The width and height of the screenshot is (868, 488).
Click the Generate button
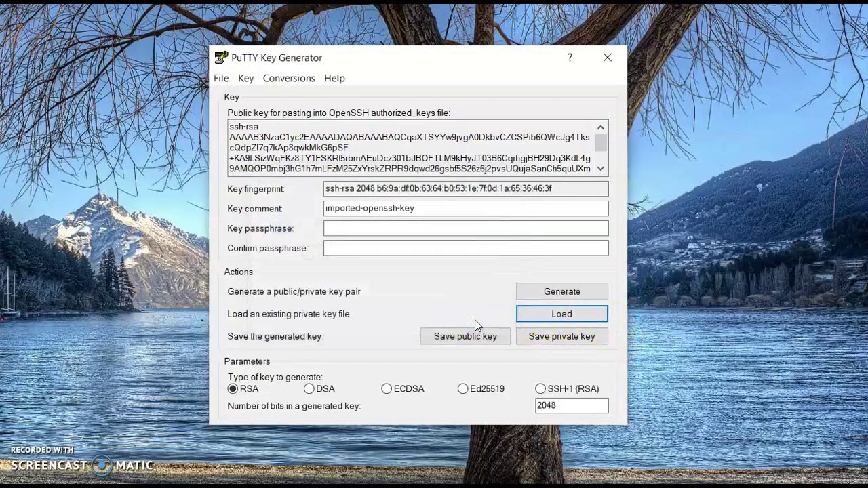click(562, 291)
